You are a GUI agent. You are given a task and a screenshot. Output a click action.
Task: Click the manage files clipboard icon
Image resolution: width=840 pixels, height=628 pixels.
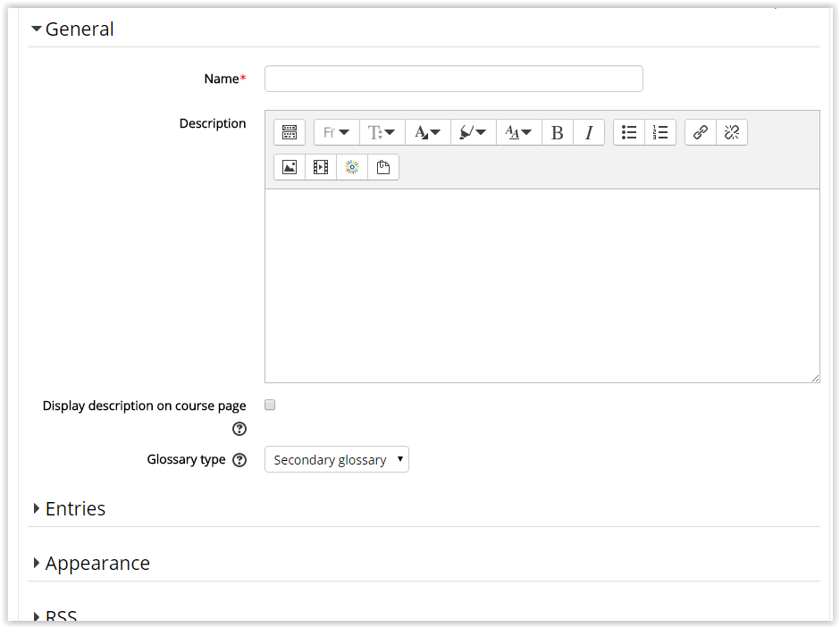pos(383,167)
